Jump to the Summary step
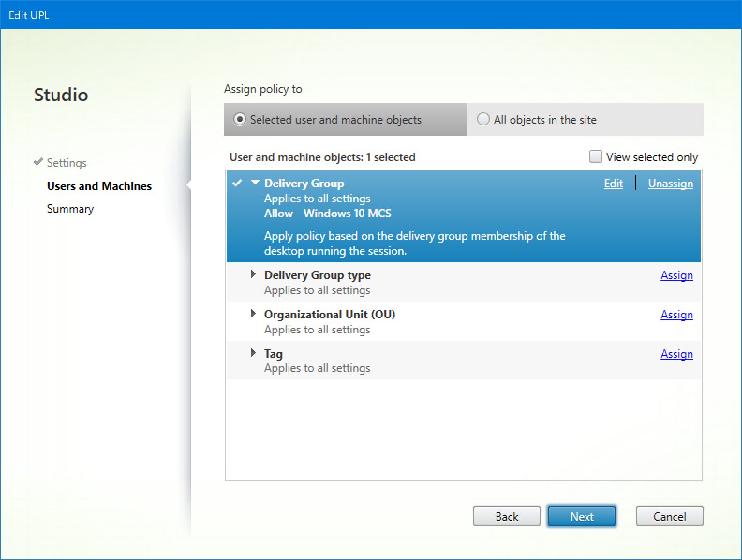The height and width of the screenshot is (560, 742). point(70,209)
